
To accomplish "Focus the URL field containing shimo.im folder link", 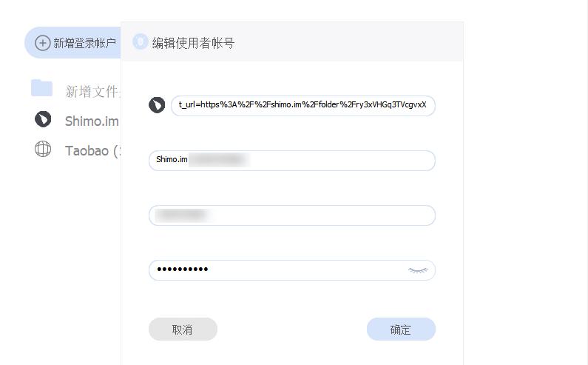I will pos(303,105).
